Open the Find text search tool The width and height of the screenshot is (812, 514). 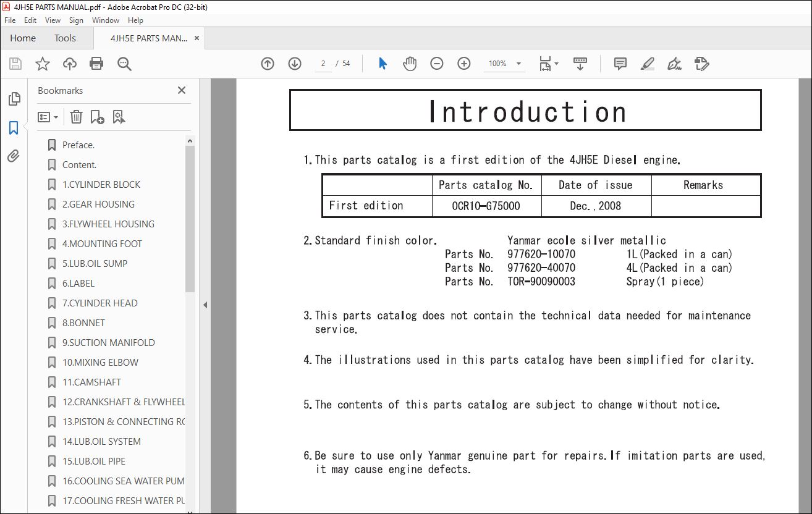tap(124, 64)
